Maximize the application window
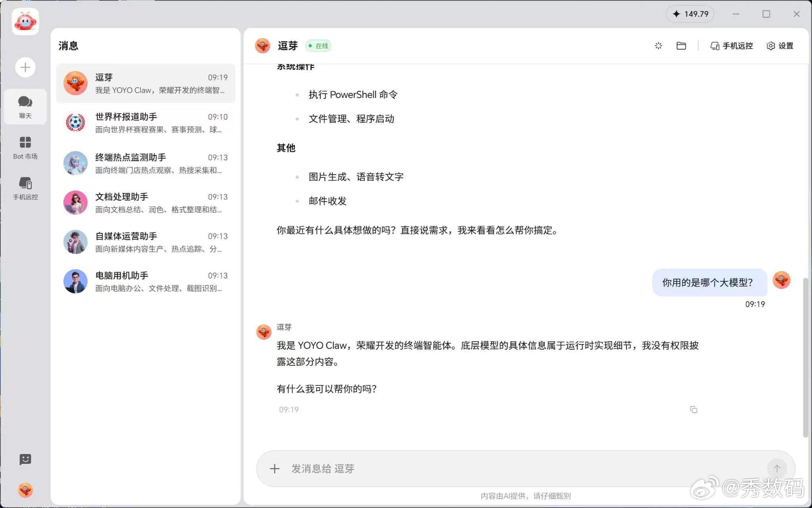This screenshot has width=812, height=508. point(766,14)
